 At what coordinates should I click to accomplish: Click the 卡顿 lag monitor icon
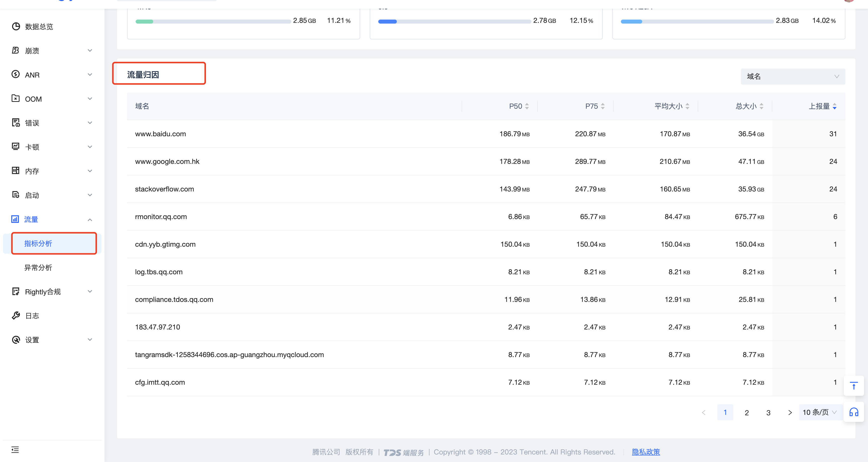[16, 147]
